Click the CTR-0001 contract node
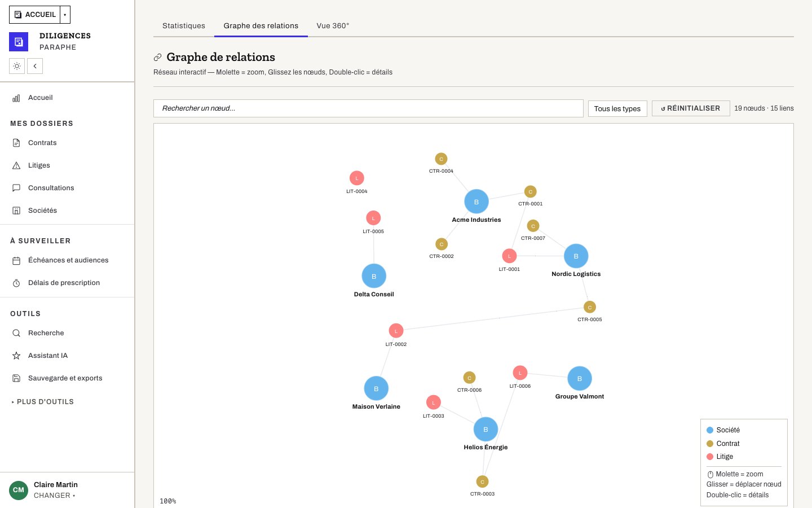Screen dimensions: 812x508 (x=530, y=191)
